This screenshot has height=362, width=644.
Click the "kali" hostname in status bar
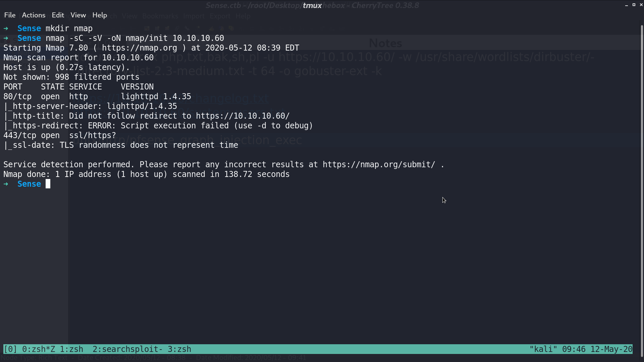pos(543,349)
